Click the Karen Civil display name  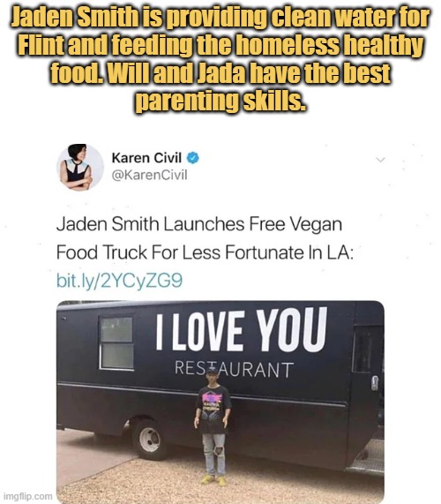pyautogui.click(x=146, y=158)
